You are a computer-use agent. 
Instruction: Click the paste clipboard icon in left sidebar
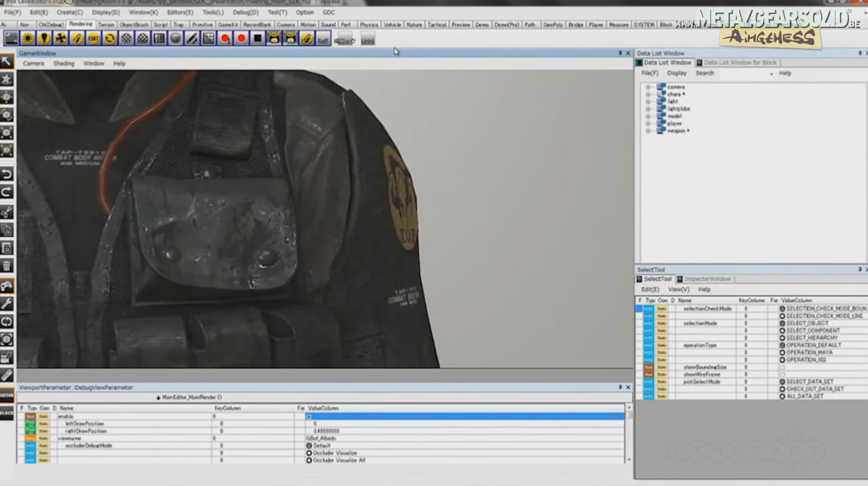point(7,248)
